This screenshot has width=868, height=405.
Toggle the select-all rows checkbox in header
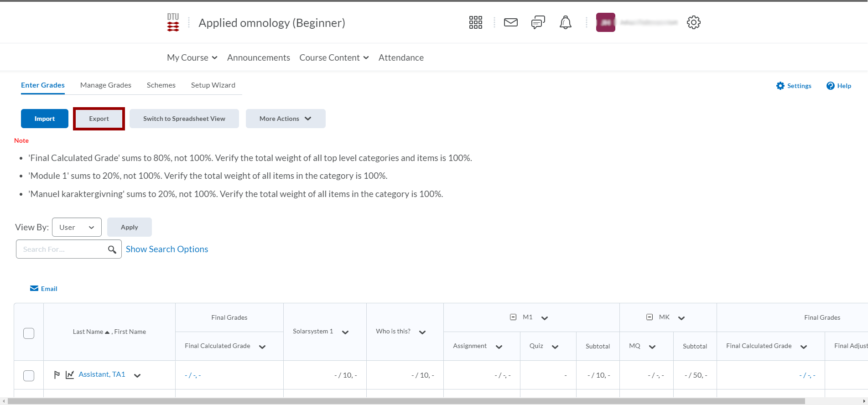(29, 333)
